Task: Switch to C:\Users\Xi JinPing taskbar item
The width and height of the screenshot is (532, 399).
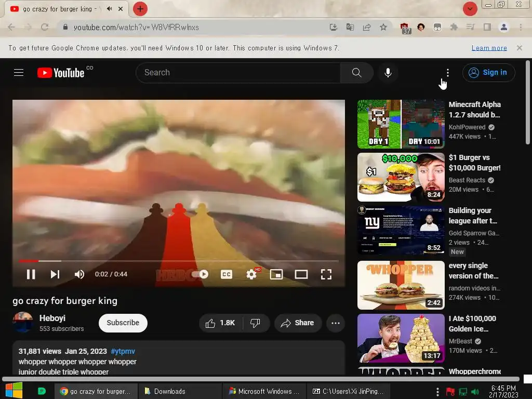Action: (349, 391)
